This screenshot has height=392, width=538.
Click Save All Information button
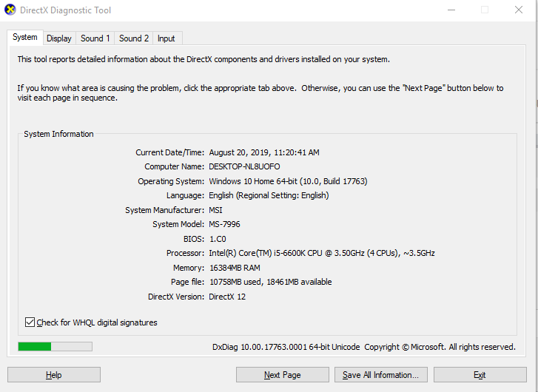[381, 375]
